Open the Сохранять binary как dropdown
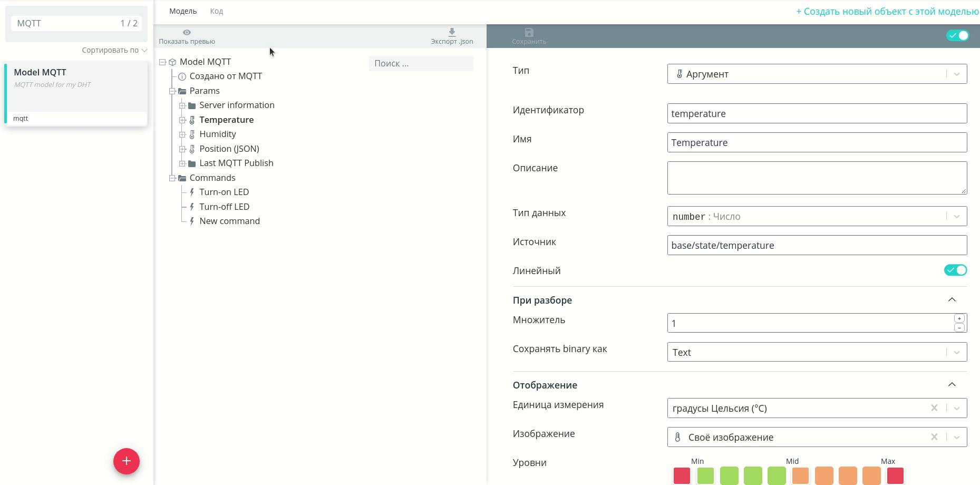The height and width of the screenshot is (485, 980). tap(817, 352)
